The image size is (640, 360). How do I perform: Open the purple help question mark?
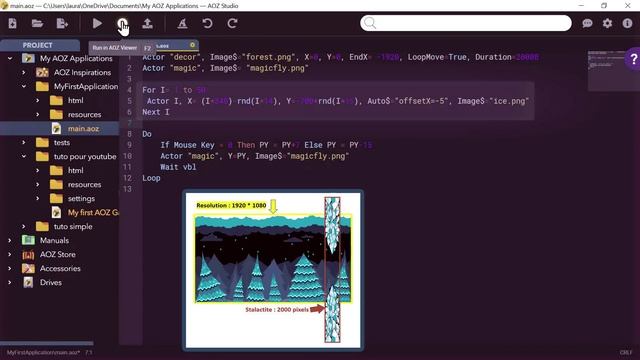[633, 60]
